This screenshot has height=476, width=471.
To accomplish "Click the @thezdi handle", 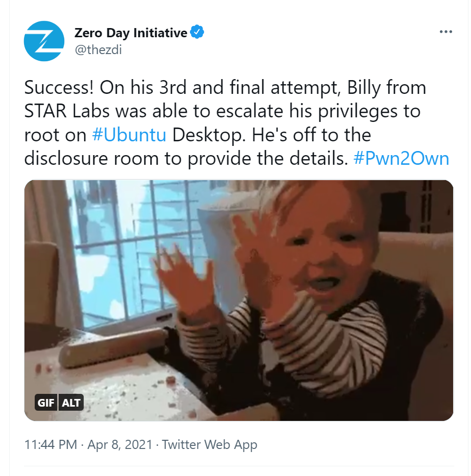I will point(98,49).
